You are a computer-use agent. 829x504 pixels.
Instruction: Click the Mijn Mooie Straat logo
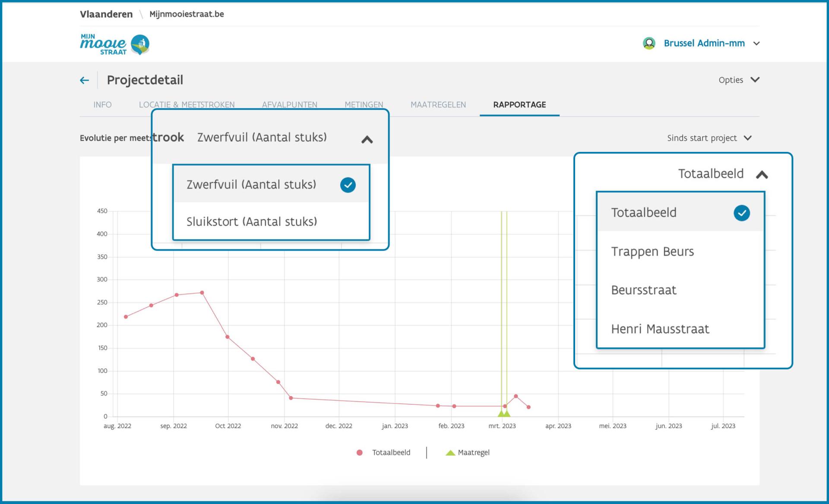[115, 44]
